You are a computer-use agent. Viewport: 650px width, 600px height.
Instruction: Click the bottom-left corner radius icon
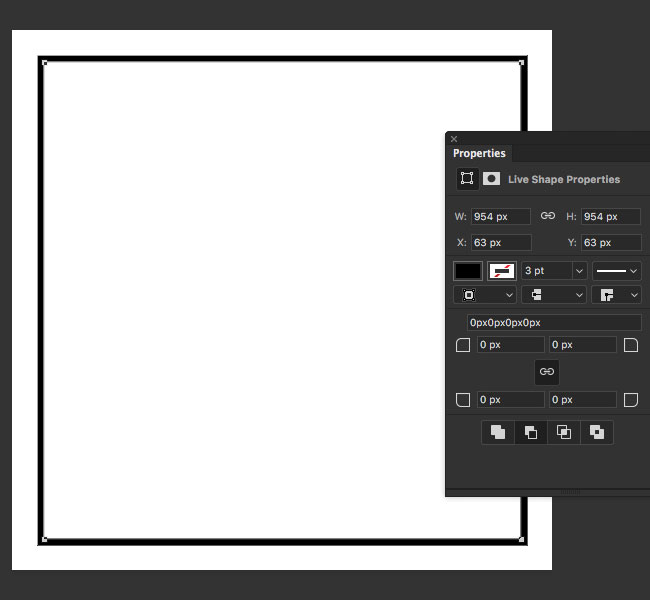click(463, 400)
